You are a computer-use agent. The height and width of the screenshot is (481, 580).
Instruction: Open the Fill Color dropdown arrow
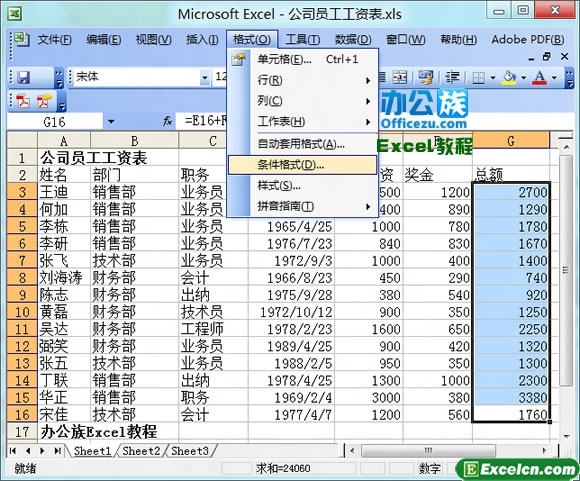[x=523, y=78]
